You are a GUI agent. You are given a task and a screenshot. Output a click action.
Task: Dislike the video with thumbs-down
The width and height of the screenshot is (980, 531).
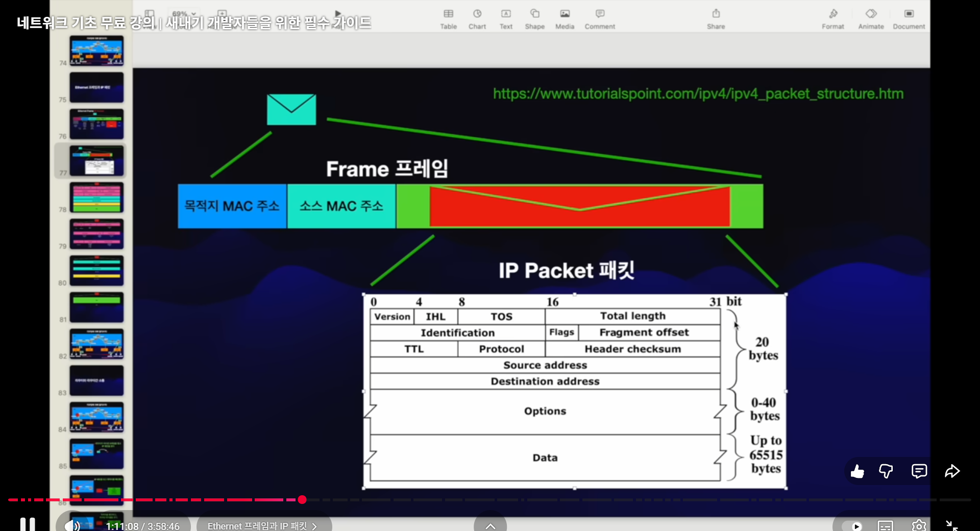[886, 471]
